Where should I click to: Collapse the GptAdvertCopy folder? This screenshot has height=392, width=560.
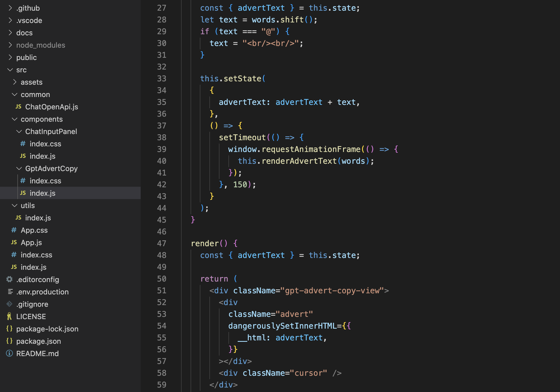[x=19, y=168]
